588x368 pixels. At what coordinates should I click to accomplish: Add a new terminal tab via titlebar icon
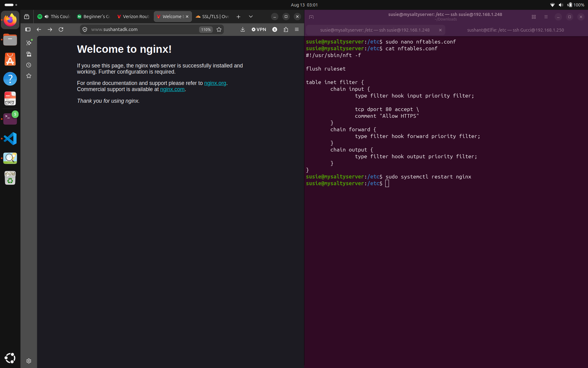tap(311, 17)
